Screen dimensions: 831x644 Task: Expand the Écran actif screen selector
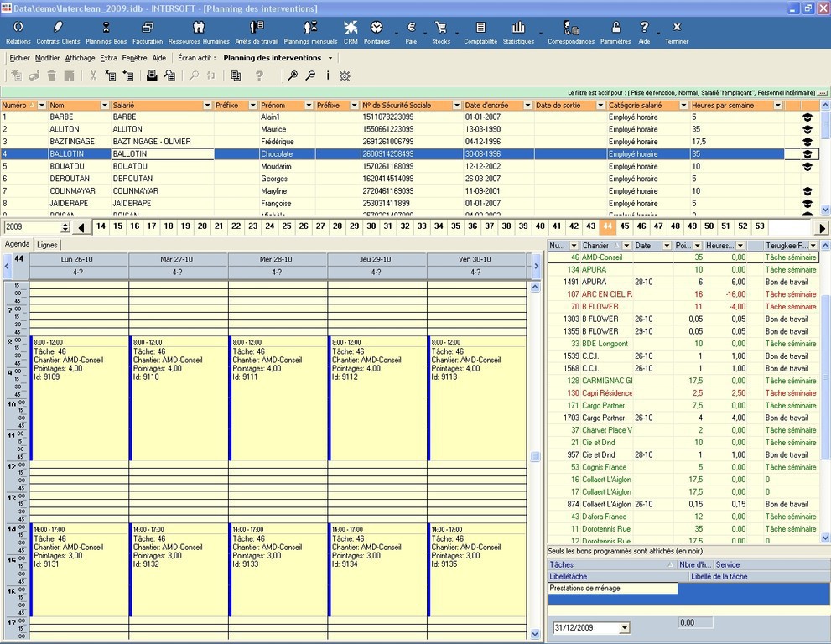coord(330,58)
